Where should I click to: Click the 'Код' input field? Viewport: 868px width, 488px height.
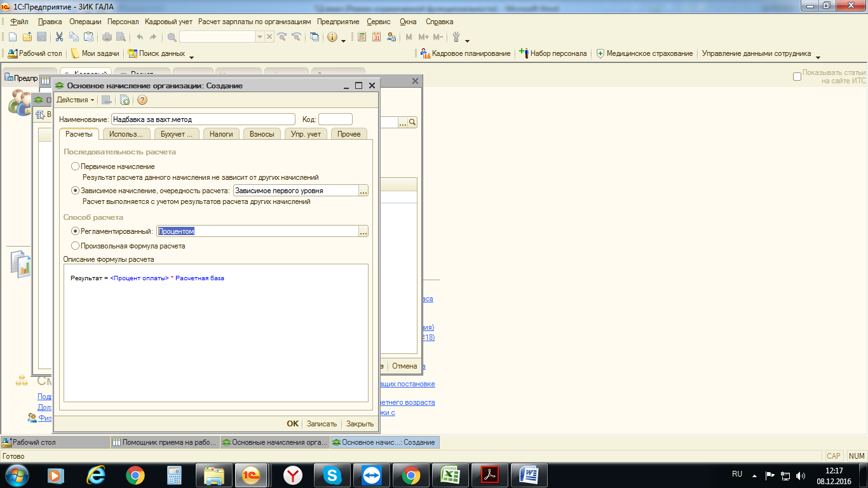pyautogui.click(x=335, y=119)
